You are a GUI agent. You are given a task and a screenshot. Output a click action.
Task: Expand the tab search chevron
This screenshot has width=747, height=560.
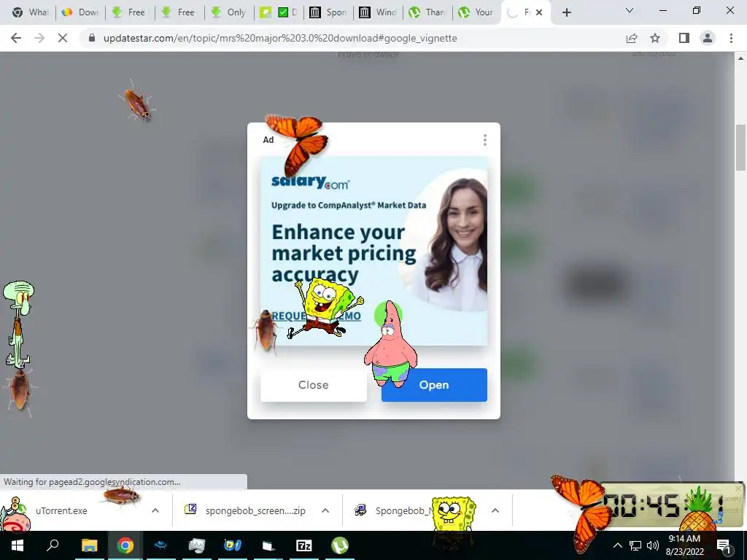click(x=630, y=10)
